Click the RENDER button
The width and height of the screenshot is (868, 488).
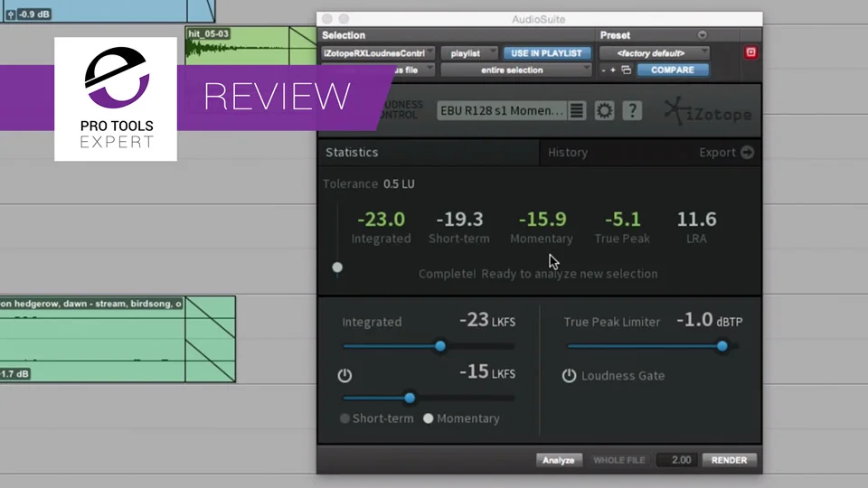[729, 460]
